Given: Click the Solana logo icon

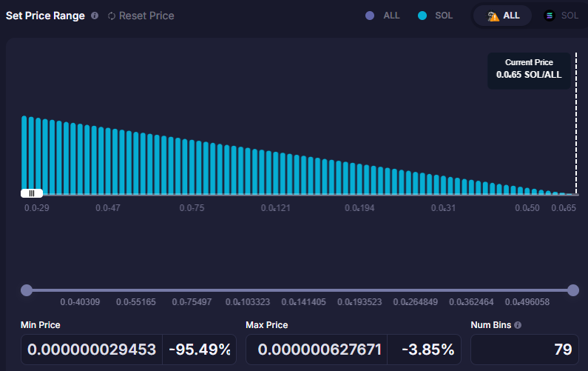Looking at the screenshot, I should tap(550, 16).
